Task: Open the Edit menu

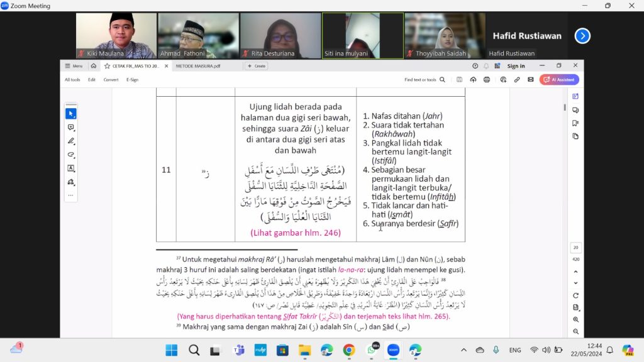Action: [x=92, y=80]
